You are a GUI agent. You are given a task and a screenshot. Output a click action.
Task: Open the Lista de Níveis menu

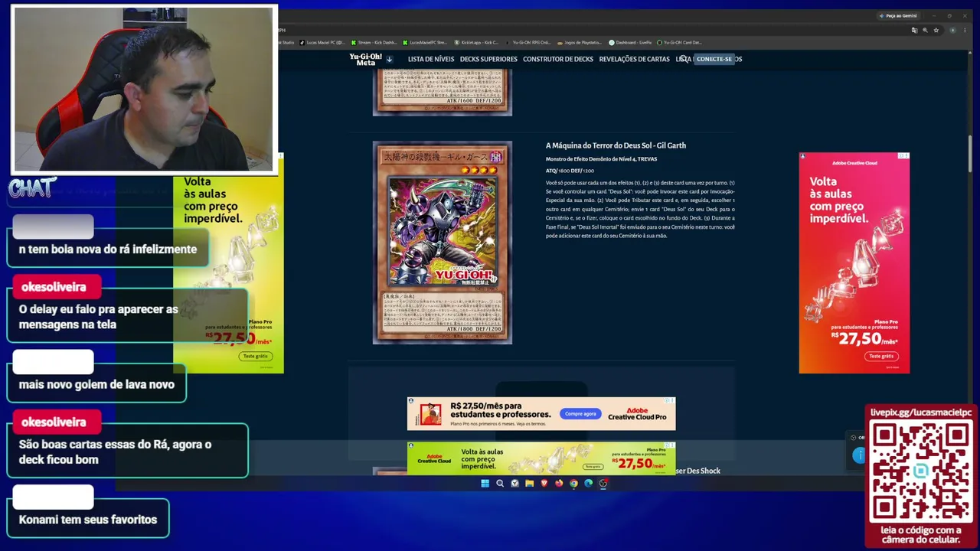point(431,59)
